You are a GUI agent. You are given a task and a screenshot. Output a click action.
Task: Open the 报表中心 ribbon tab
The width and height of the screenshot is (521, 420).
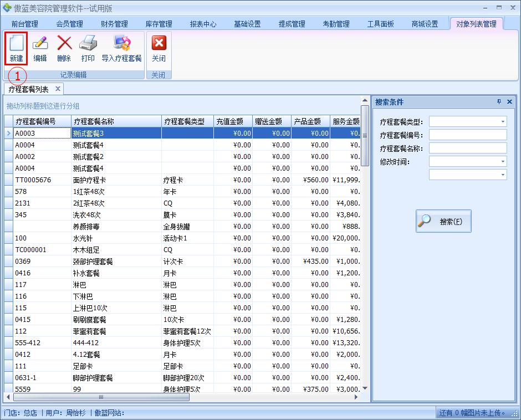click(203, 24)
